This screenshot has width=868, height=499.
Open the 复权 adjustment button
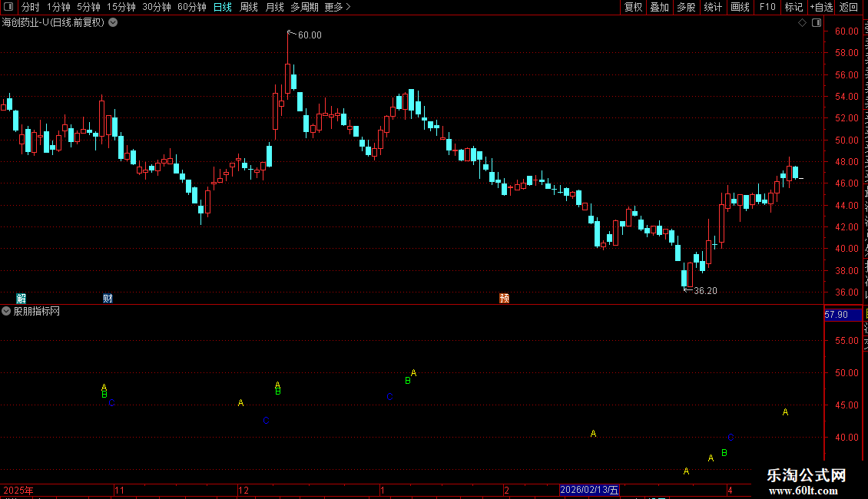click(633, 7)
